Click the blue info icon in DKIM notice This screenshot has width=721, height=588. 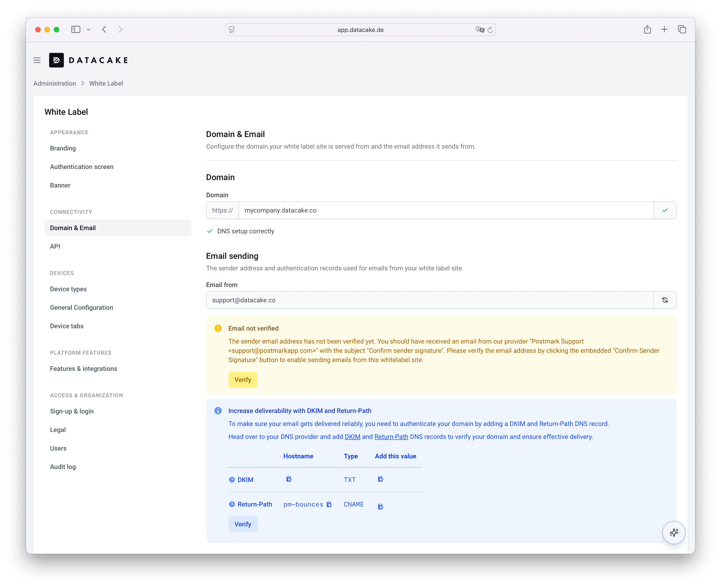point(218,410)
